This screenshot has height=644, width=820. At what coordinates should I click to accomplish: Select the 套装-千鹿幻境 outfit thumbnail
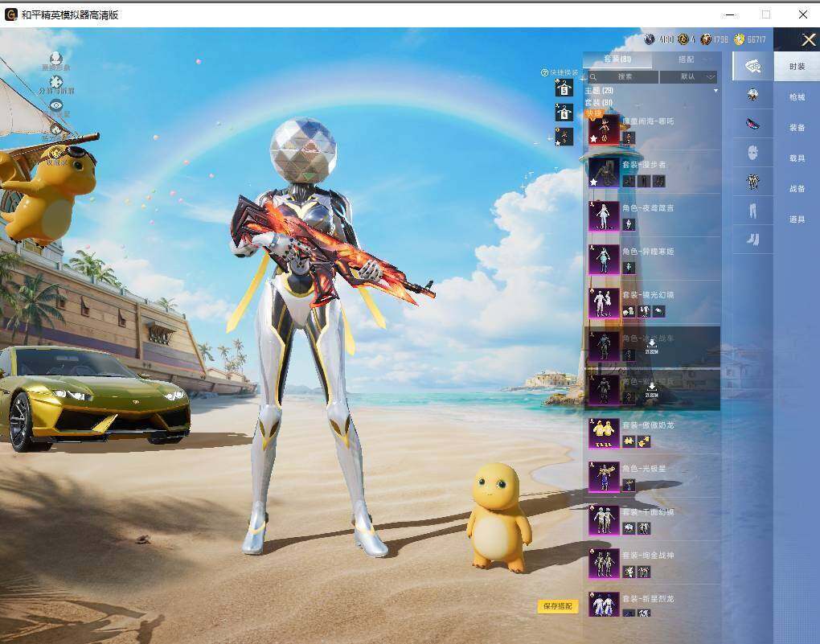pos(604,520)
